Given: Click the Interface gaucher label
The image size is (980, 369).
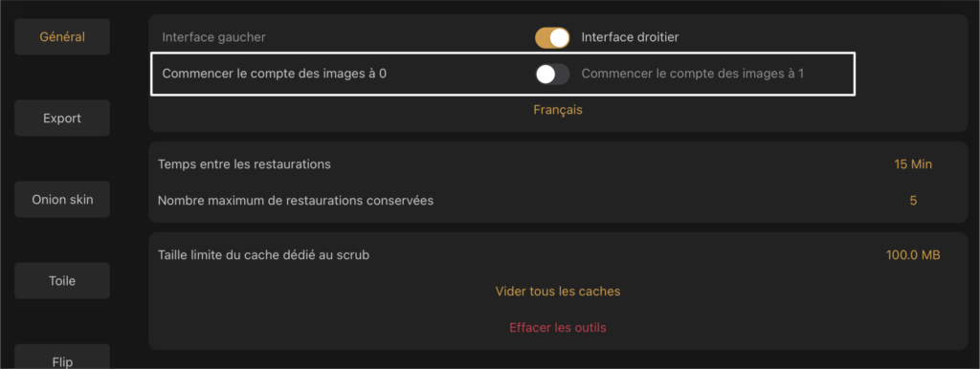Looking at the screenshot, I should (213, 37).
